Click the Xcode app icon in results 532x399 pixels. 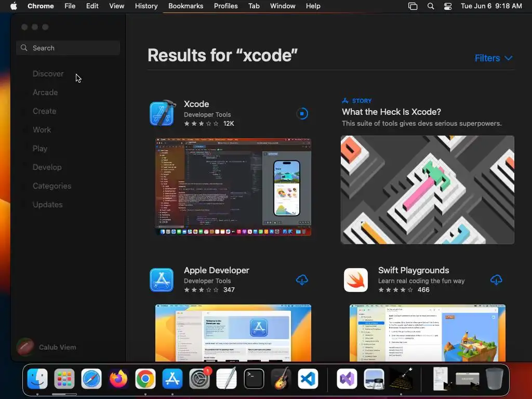163,113
